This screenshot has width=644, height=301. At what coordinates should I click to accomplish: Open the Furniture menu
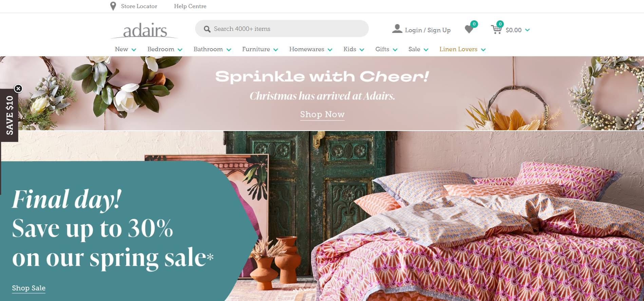(256, 49)
